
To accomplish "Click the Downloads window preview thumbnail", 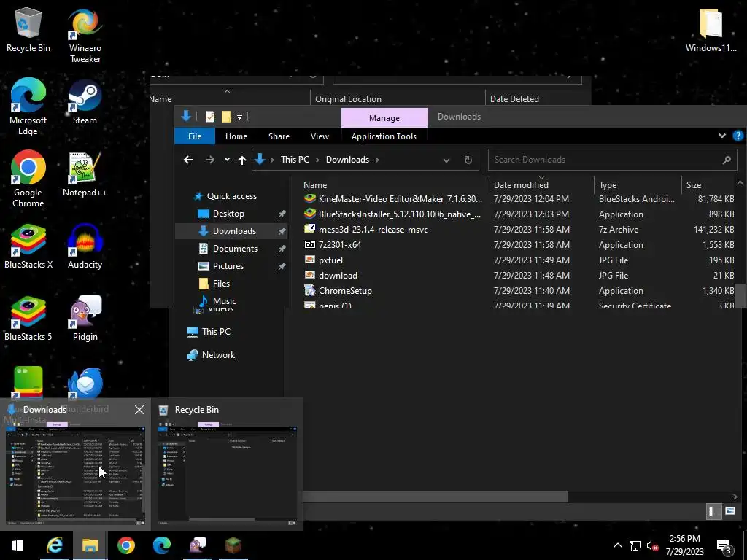I will [x=75, y=476].
